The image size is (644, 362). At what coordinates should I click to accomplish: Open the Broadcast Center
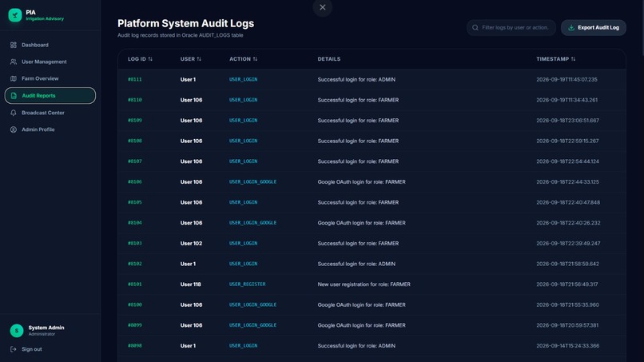(50, 113)
